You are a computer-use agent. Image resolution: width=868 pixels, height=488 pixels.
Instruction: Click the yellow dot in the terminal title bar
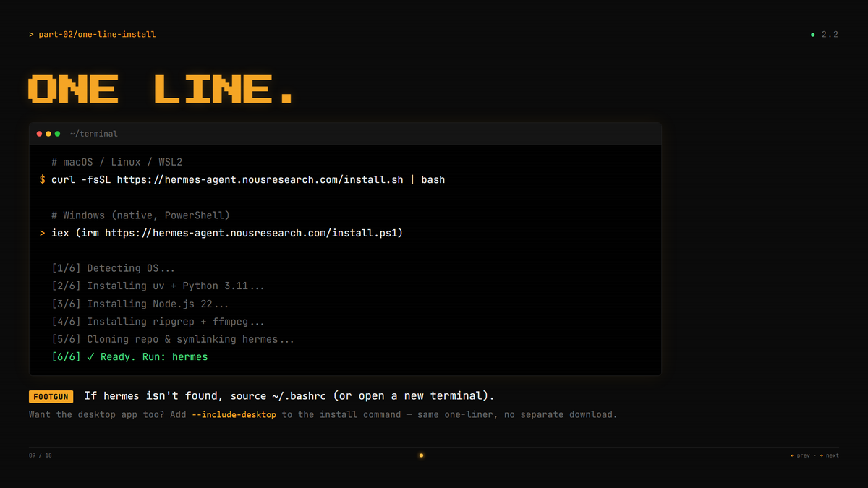pos(48,134)
